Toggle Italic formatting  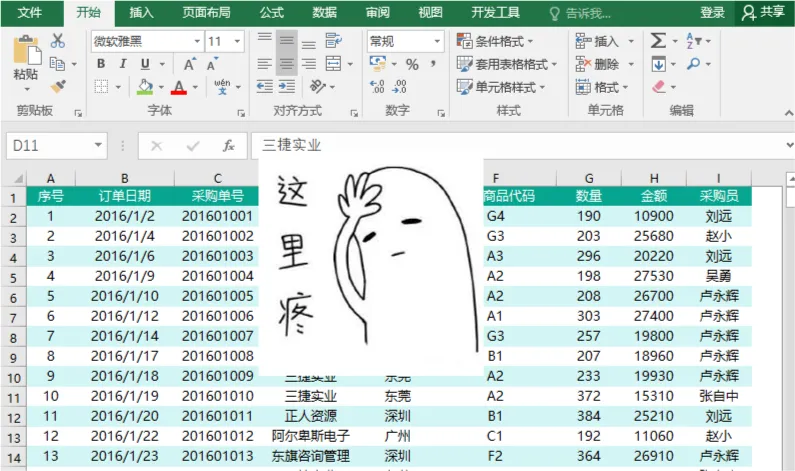click(123, 64)
